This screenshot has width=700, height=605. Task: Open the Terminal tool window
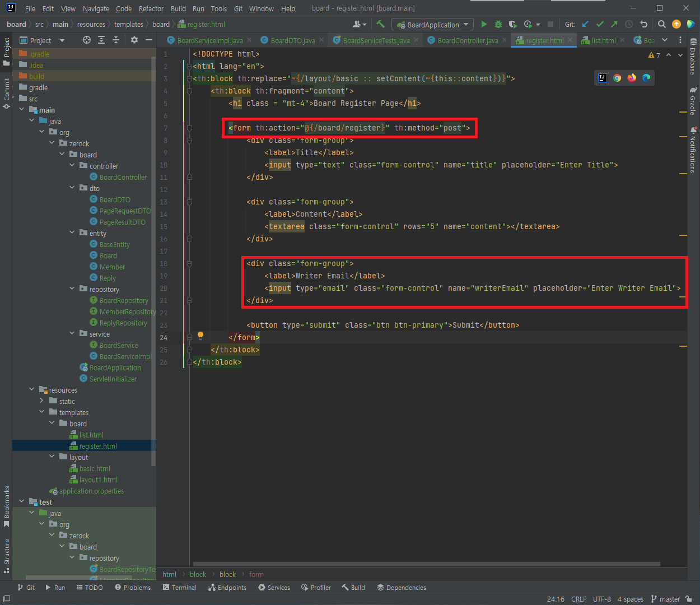click(x=179, y=588)
